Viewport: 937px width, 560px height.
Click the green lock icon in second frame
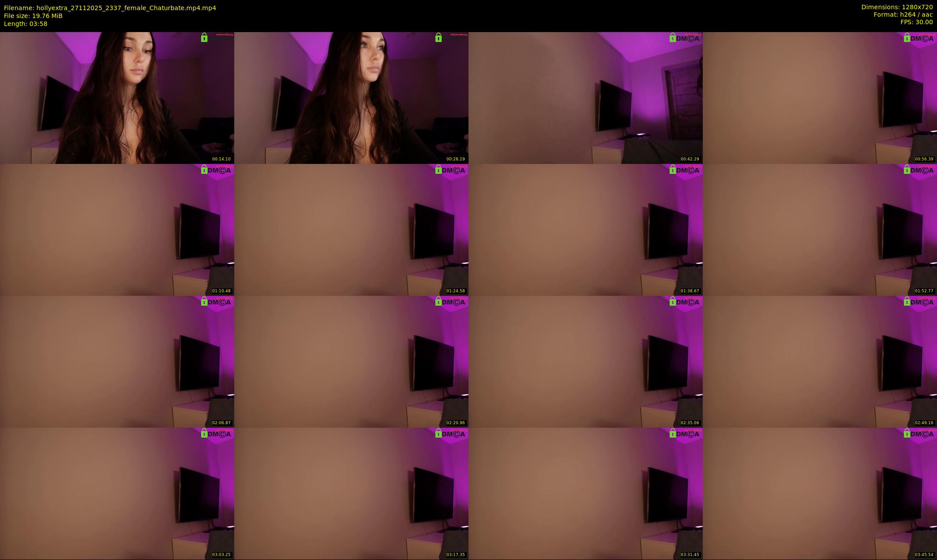tap(439, 38)
